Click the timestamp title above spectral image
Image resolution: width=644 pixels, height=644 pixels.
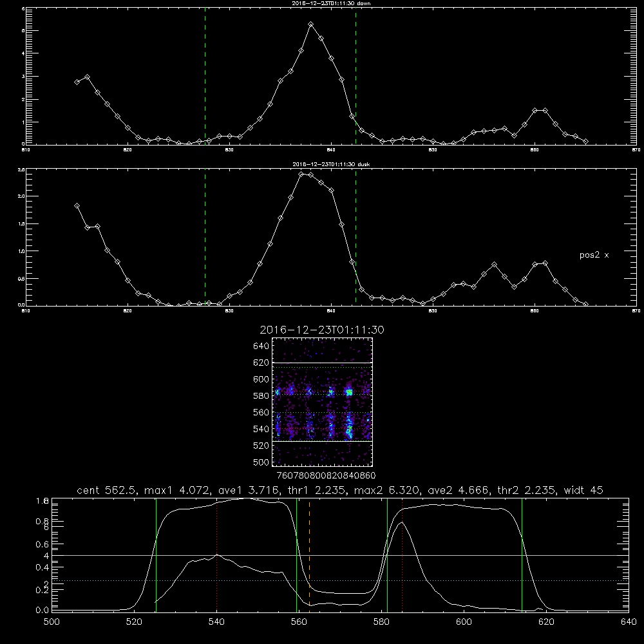(322, 330)
